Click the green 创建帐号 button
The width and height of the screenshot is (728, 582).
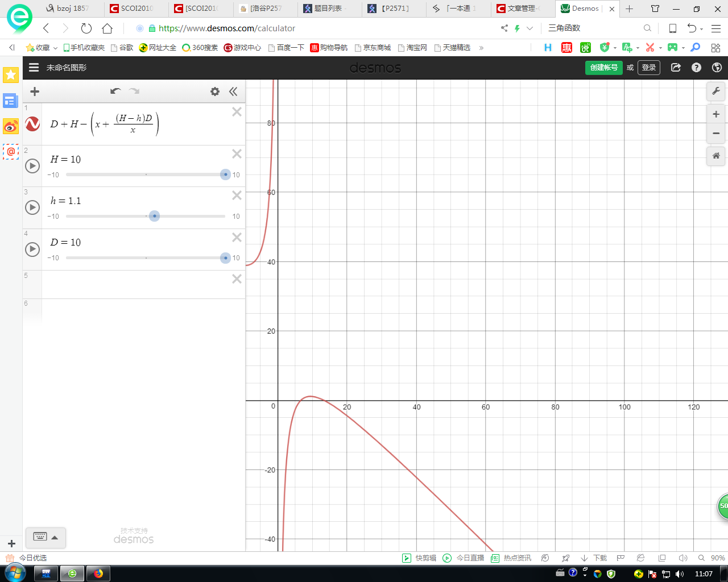(603, 68)
